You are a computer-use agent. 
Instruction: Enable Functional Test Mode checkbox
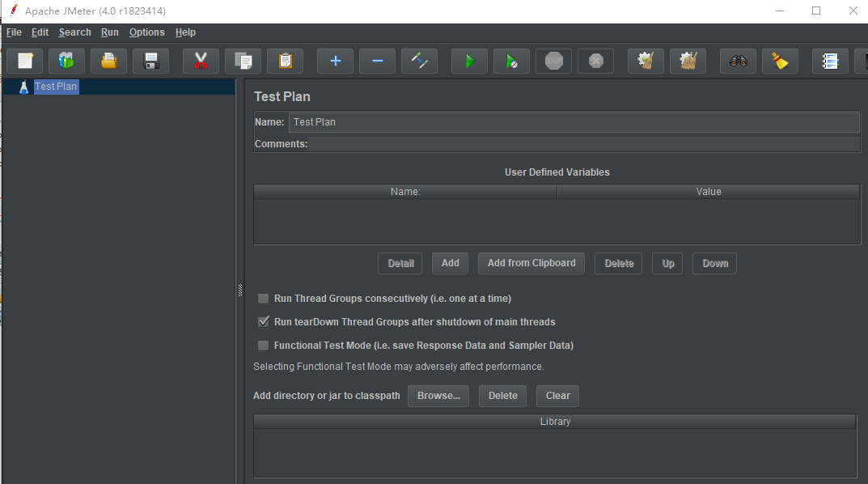point(264,346)
